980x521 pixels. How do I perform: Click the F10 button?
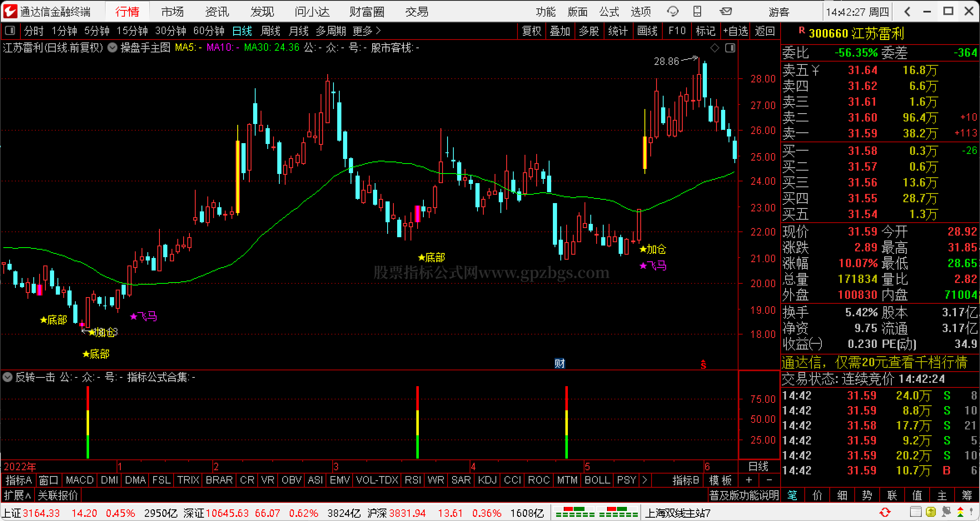(677, 31)
